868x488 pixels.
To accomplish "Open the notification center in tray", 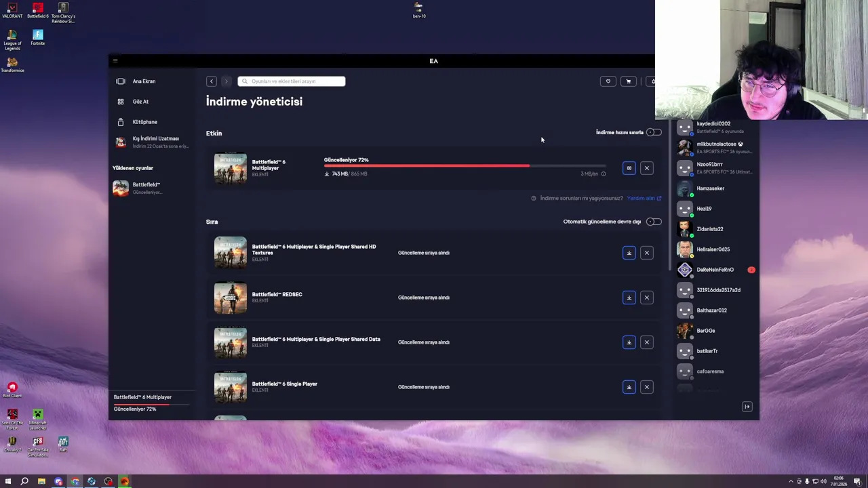I will pyautogui.click(x=857, y=481).
